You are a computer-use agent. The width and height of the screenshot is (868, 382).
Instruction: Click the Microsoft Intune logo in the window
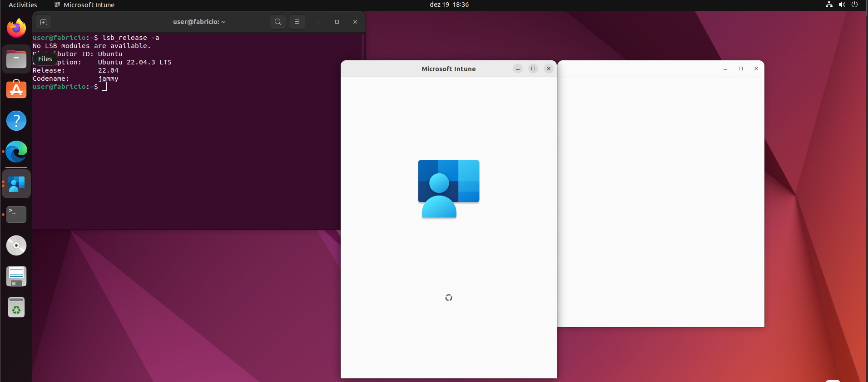pos(448,189)
